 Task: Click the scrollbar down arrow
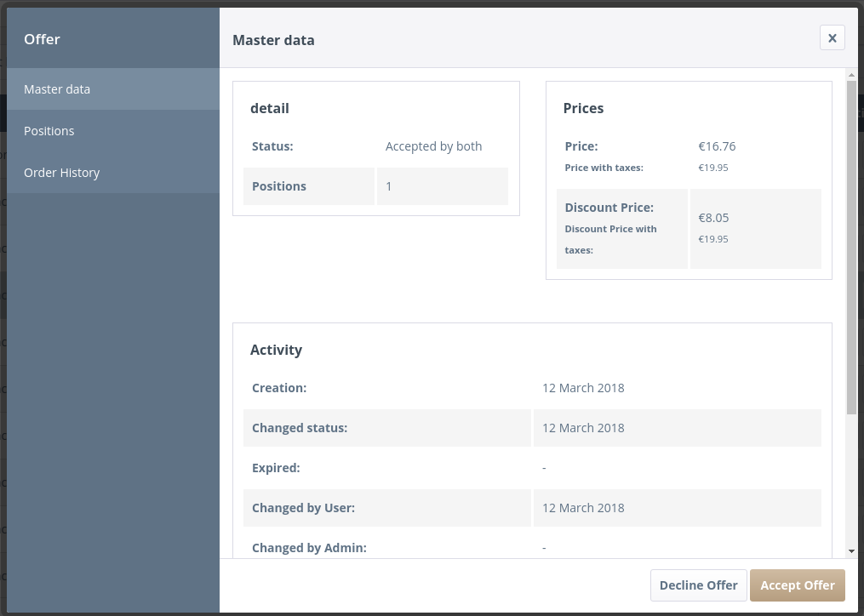[x=851, y=551]
